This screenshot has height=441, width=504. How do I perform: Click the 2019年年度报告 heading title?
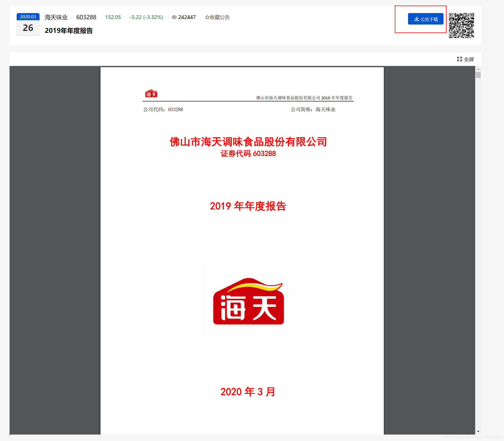point(69,30)
